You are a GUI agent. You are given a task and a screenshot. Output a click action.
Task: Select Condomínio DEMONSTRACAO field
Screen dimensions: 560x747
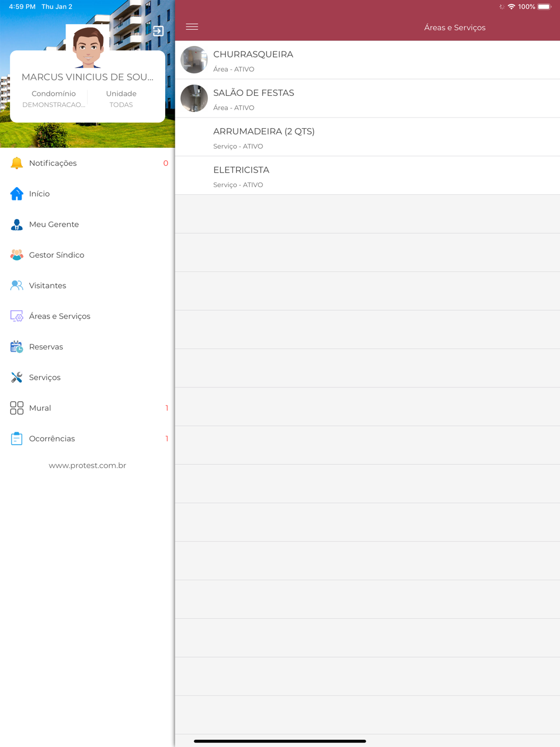tap(54, 99)
